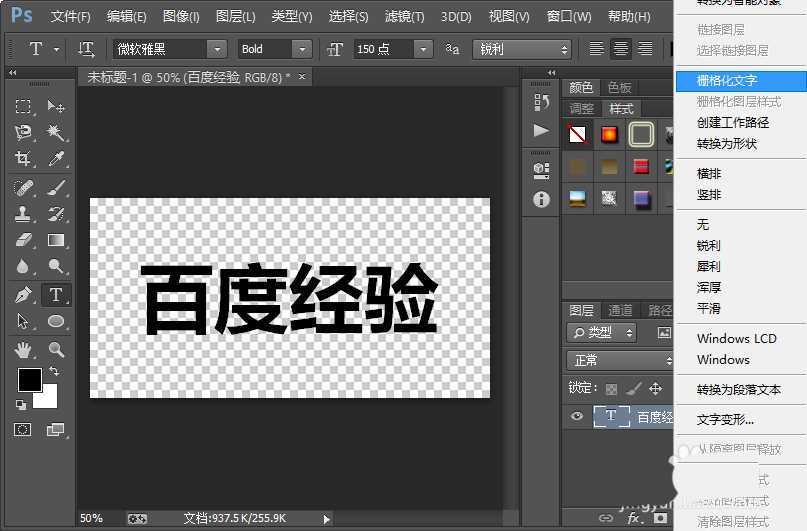Click 转换为形状 in the context menu
807x531 pixels.
pyautogui.click(x=727, y=144)
